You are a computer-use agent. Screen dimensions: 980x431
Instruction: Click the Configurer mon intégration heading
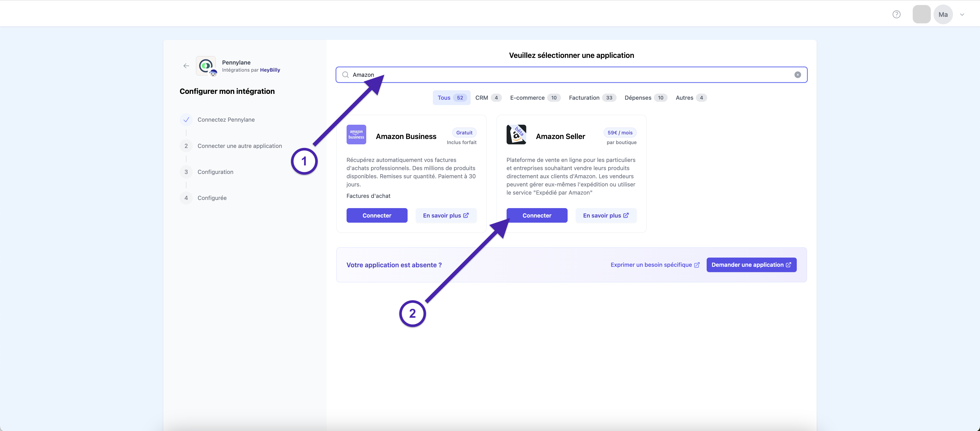coord(227,91)
